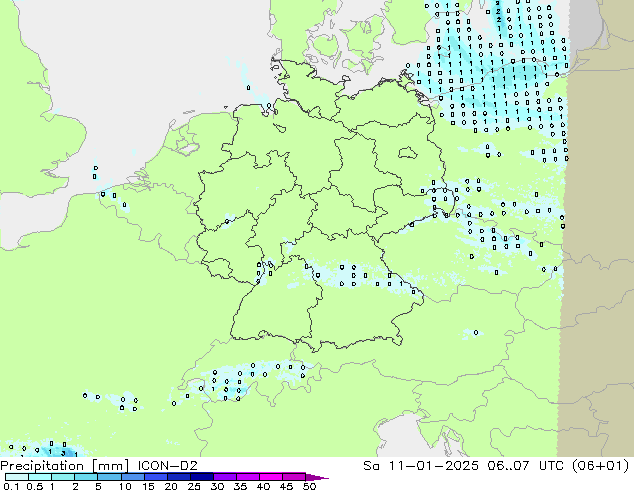Click the '[mm]' unit label
Viewport: 634px width, 490px height.
[110, 466]
